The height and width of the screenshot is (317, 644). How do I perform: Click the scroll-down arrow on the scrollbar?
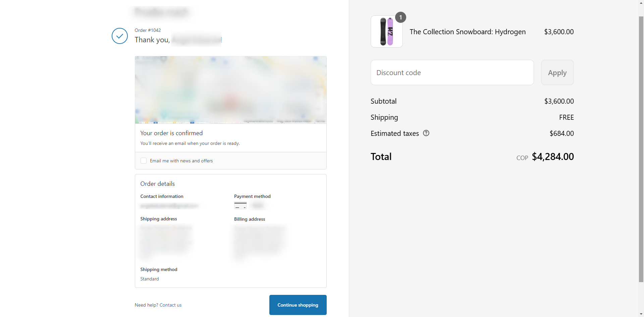coord(641,314)
